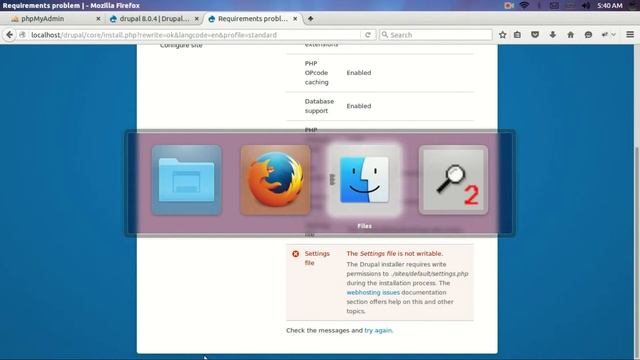This screenshot has height=360, width=640.
Task: Open the webhosting issues link
Action: click(x=373, y=292)
